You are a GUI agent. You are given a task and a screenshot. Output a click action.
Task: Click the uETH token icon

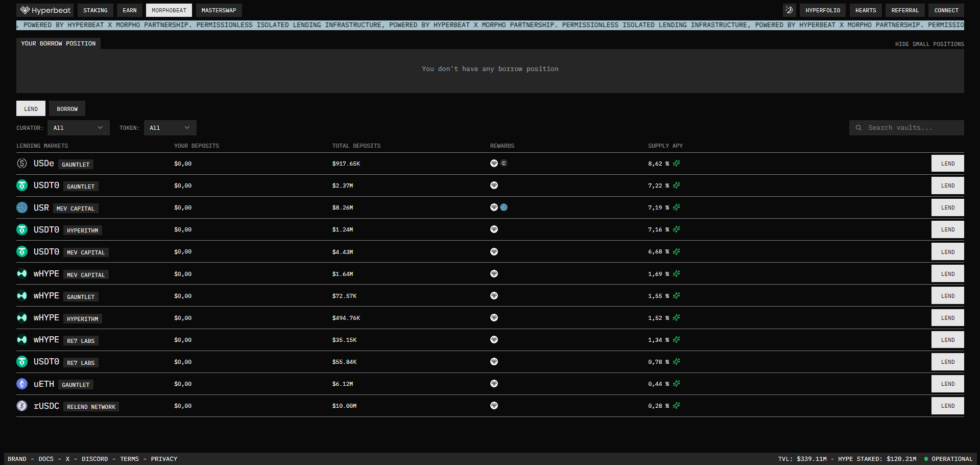[x=22, y=384]
